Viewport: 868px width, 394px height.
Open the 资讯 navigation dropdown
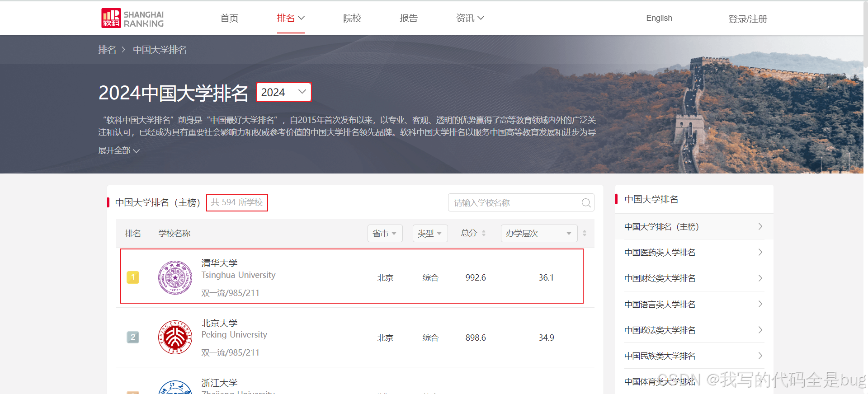[470, 18]
